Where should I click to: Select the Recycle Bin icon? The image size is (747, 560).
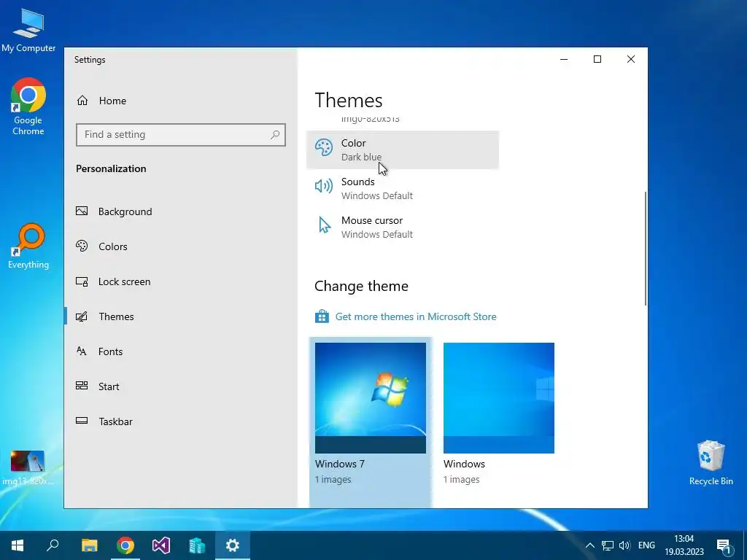[x=711, y=463]
